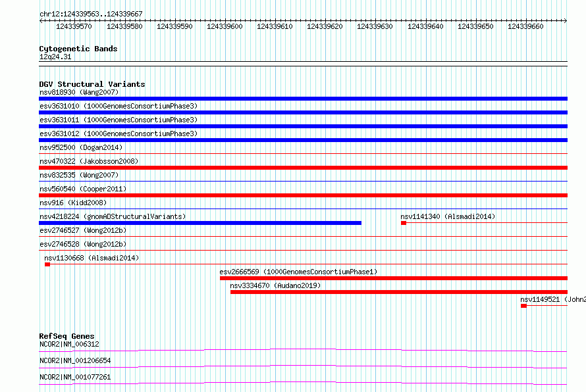Select variant nsv560540 (Cooper2011) label

click(x=83, y=189)
